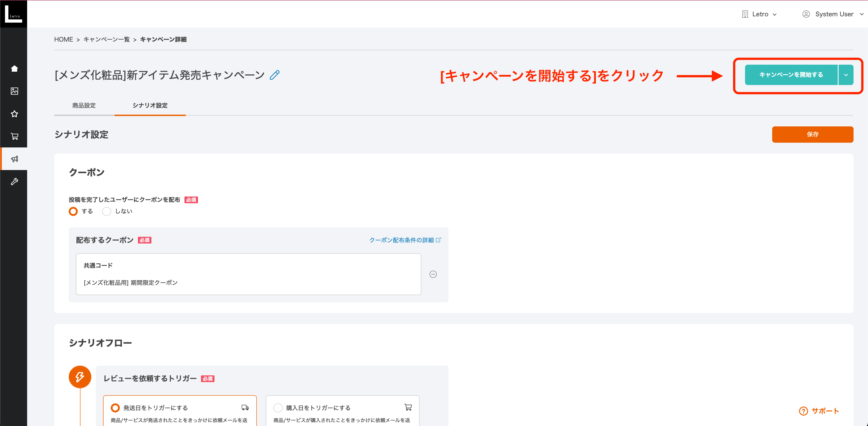Select the image/media icon in sidebar
Viewport: 868px width, 426px height.
pyautogui.click(x=14, y=91)
